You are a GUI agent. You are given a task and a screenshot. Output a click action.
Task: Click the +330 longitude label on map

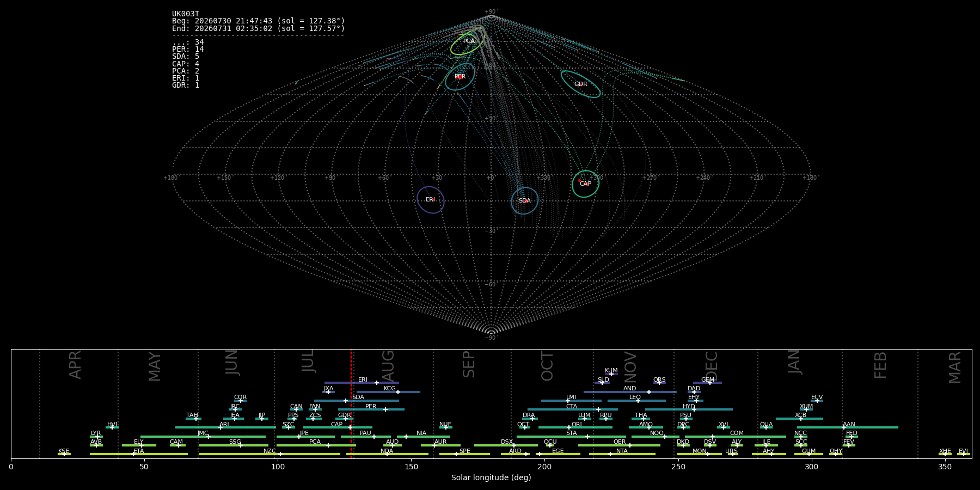point(543,178)
